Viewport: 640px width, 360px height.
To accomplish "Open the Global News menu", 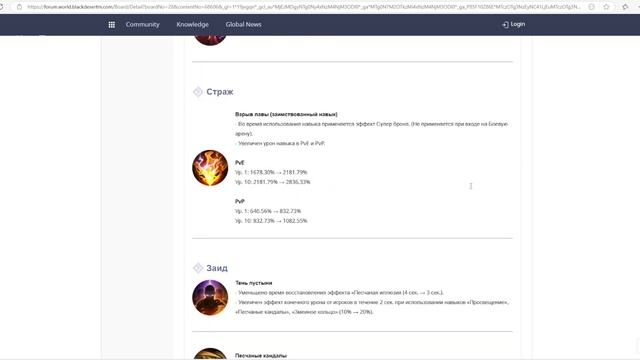I will tap(243, 24).
